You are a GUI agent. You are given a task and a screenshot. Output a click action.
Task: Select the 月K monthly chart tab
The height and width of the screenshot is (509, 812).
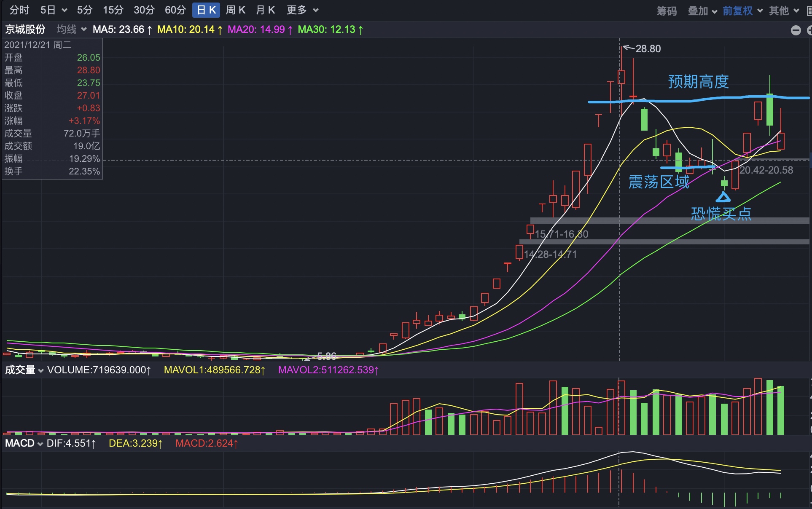(x=265, y=10)
